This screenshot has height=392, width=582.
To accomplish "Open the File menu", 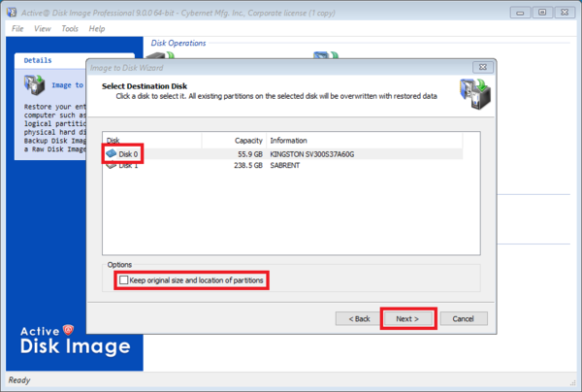I will [17, 29].
